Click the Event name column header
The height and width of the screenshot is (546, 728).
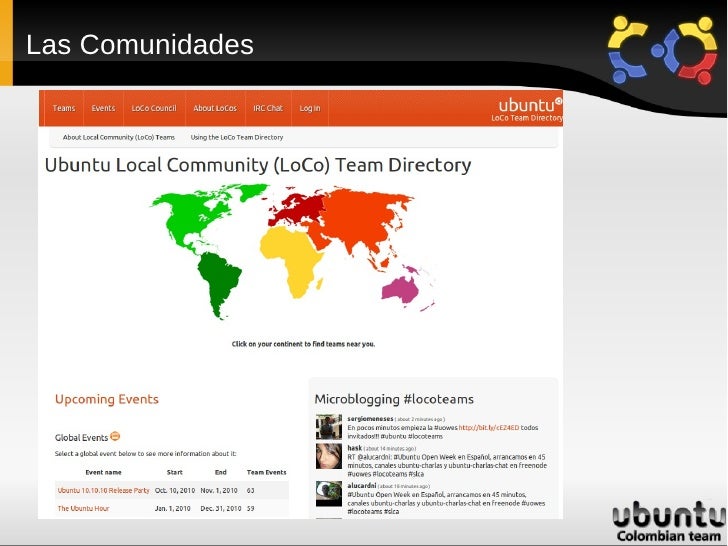pyautogui.click(x=104, y=472)
